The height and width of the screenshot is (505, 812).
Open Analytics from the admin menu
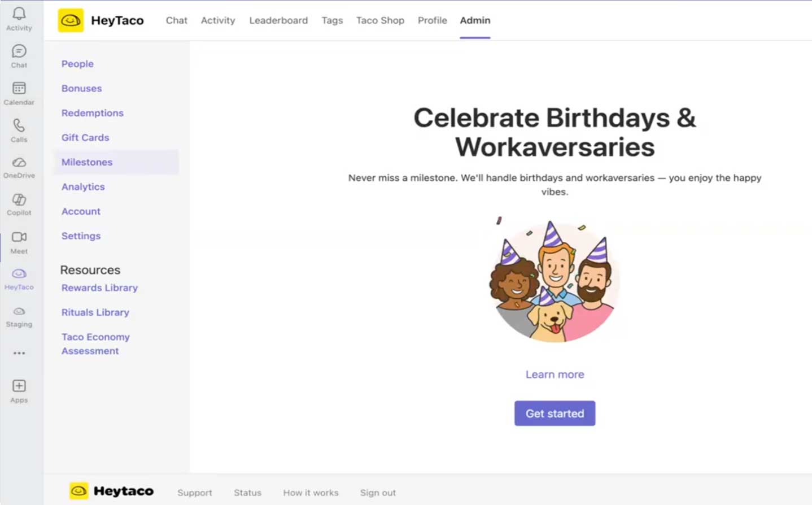tap(83, 187)
